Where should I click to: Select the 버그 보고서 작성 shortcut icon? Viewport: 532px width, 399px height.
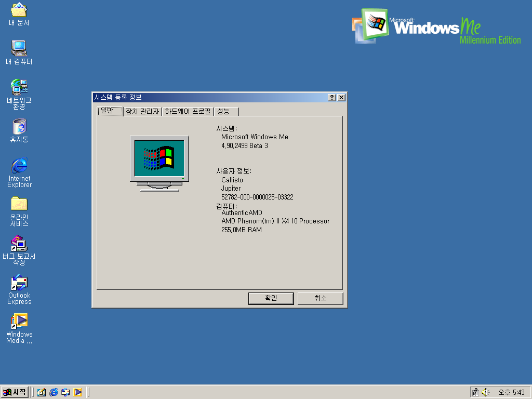(x=19, y=250)
